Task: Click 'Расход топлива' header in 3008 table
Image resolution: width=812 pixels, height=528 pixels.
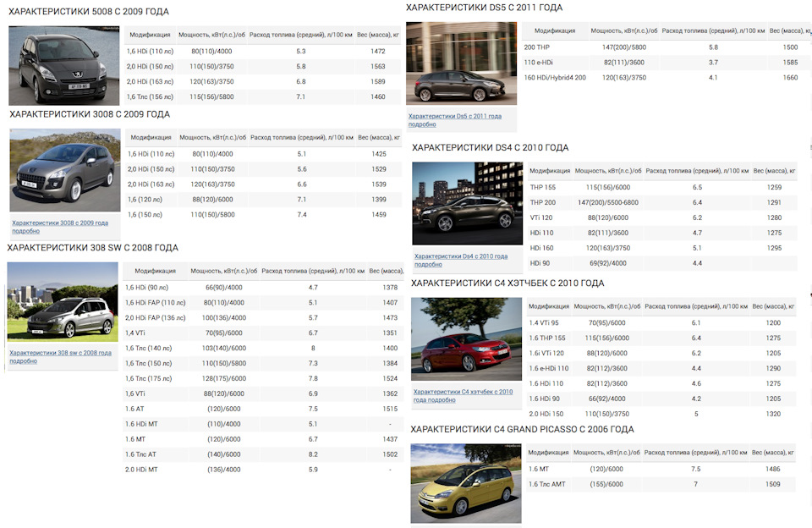Action: click(x=302, y=137)
